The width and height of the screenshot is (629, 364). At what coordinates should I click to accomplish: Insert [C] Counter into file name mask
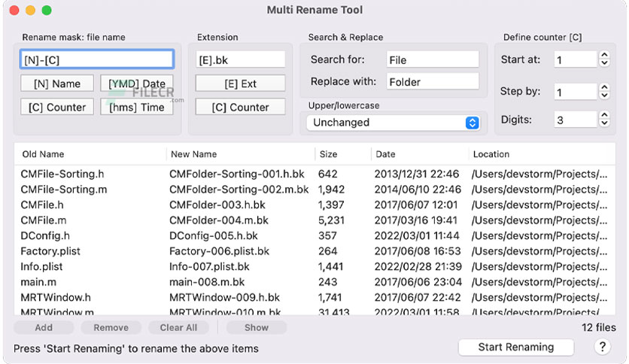57,107
